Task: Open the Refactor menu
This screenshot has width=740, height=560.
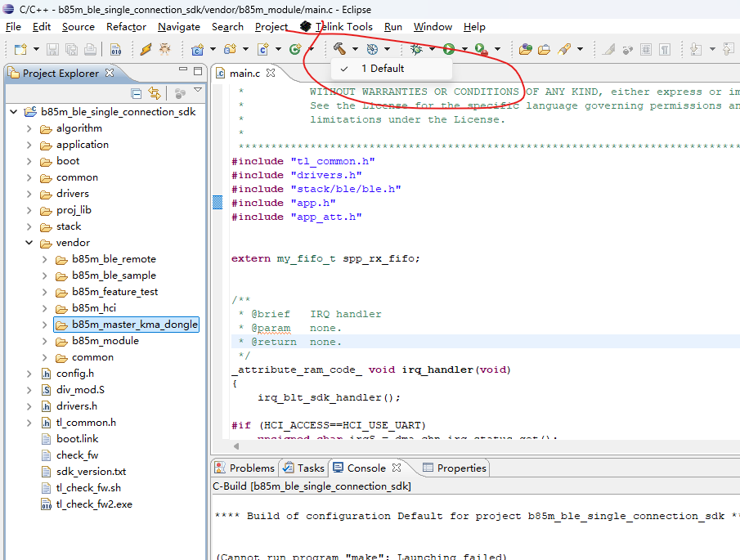Action: [x=126, y=27]
